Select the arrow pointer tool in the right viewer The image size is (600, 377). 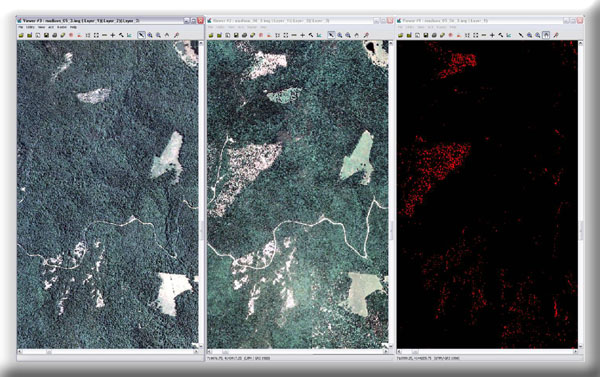coord(521,35)
